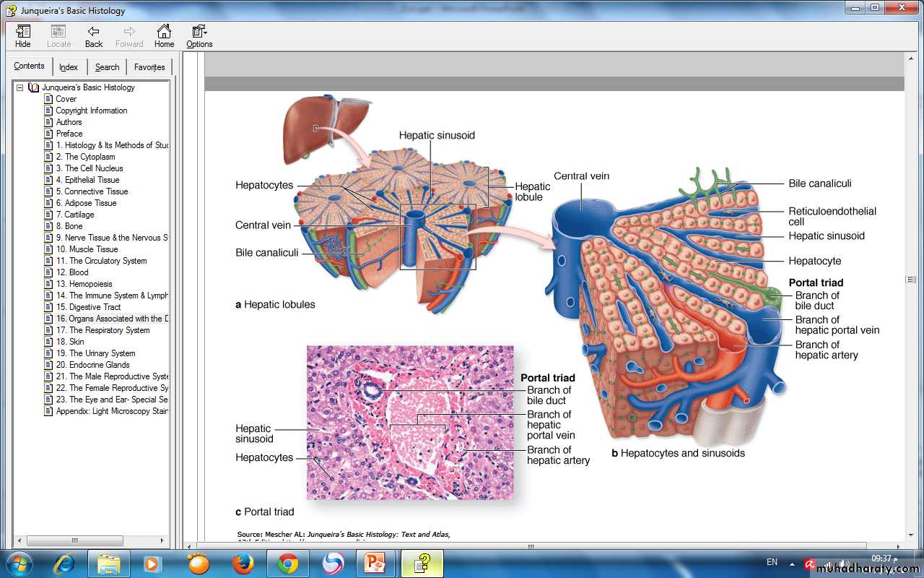The width and height of the screenshot is (924, 578).
Task: Switch to the Search tab
Action: [107, 67]
